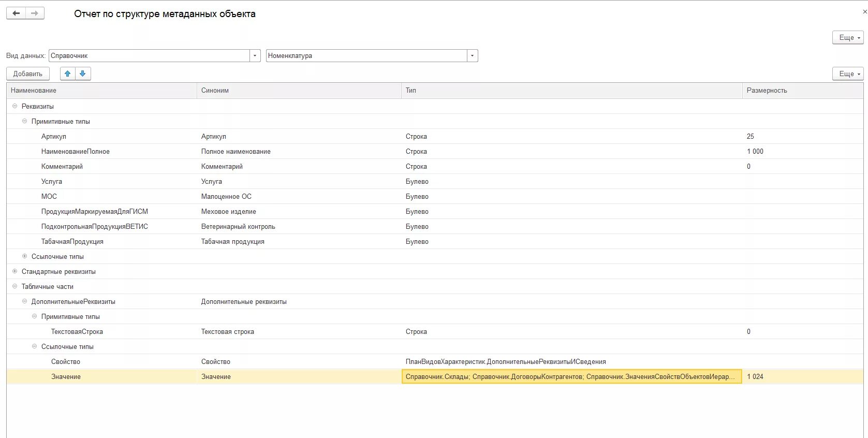Open the table's Еще menu
This screenshot has height=438, width=868.
pos(847,74)
